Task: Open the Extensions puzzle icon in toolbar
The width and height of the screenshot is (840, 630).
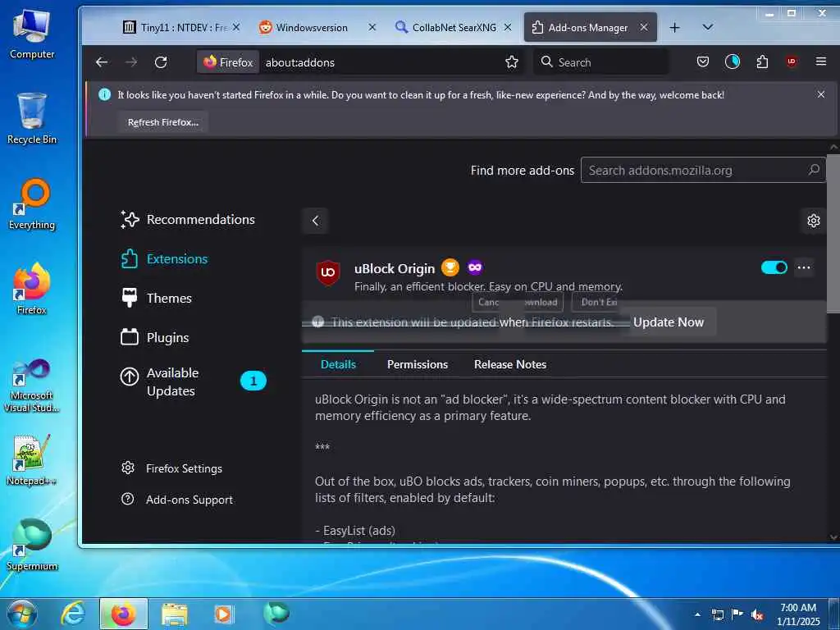Action: (762, 62)
